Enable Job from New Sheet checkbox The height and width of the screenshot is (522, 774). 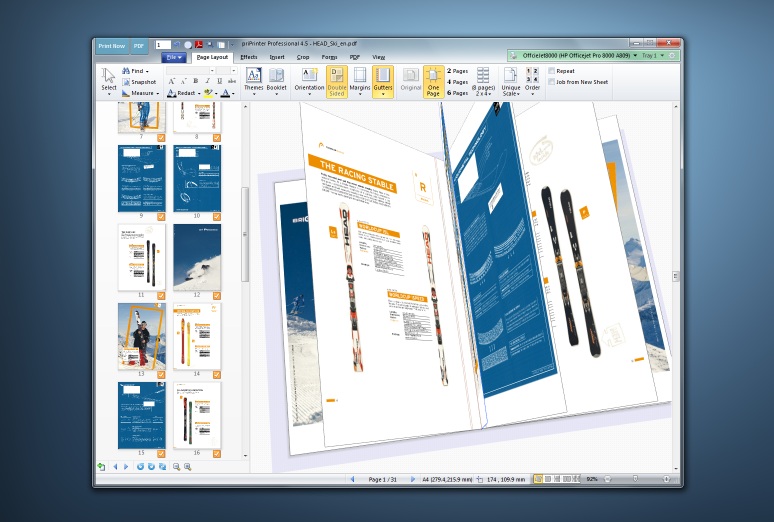[552, 82]
